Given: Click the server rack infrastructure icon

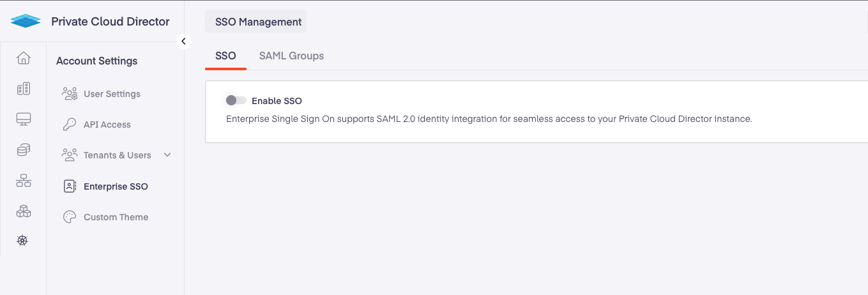Looking at the screenshot, I should [x=24, y=89].
